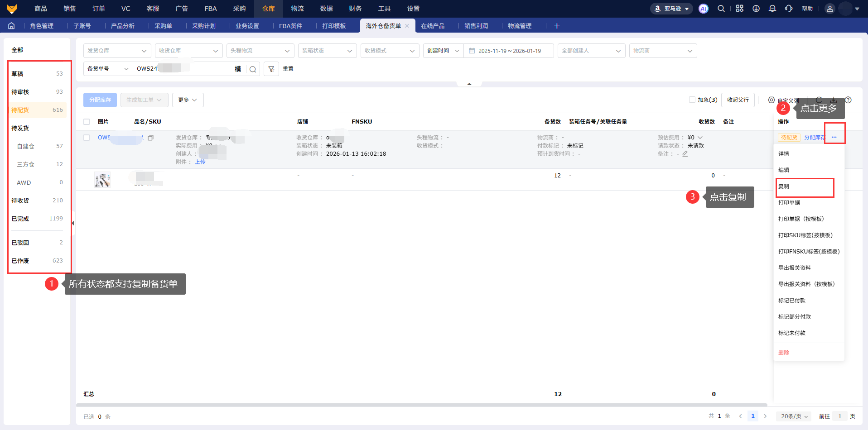The width and height of the screenshot is (868, 430).
Task: Click the three-dot more actions icon in row
Action: click(834, 137)
